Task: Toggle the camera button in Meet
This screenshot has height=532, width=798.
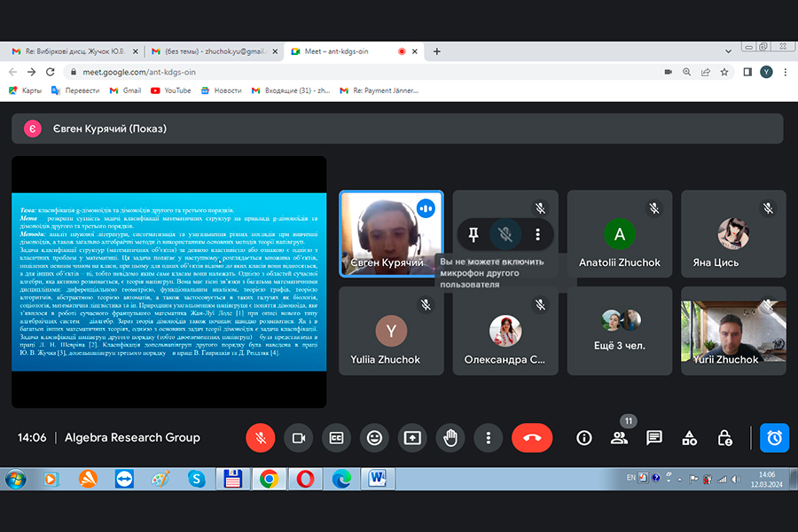Action: click(298, 438)
